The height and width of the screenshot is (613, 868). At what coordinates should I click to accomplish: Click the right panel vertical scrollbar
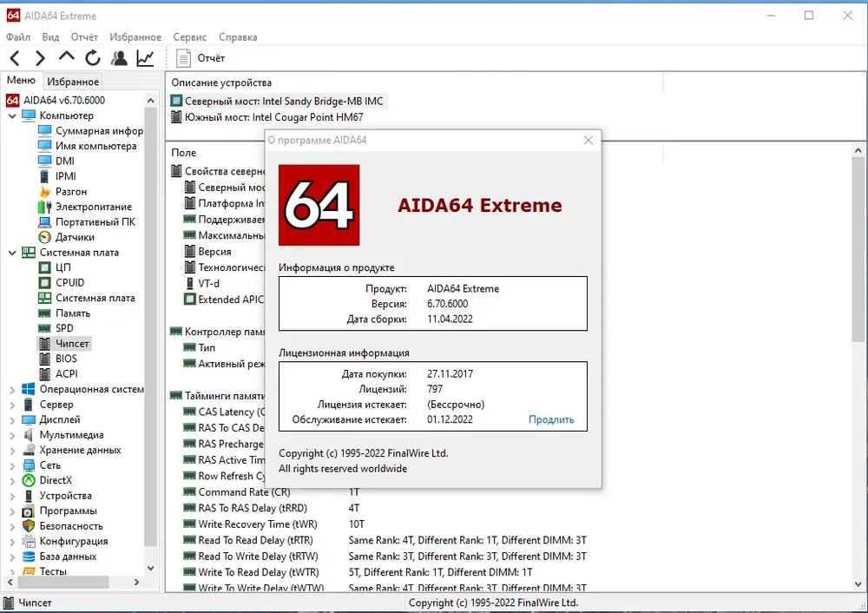(858, 366)
